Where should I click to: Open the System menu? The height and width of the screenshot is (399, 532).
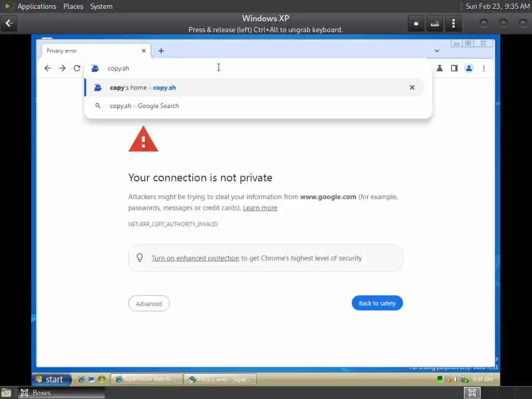pos(101,6)
